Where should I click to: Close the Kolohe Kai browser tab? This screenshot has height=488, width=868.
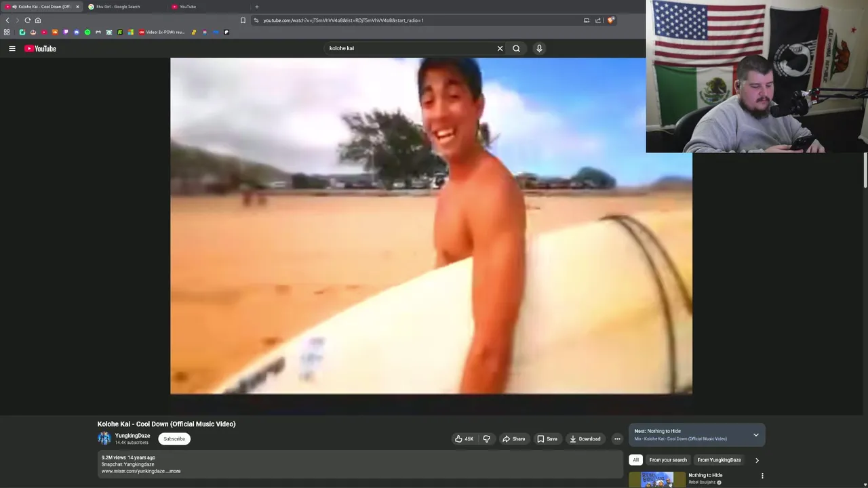(77, 7)
